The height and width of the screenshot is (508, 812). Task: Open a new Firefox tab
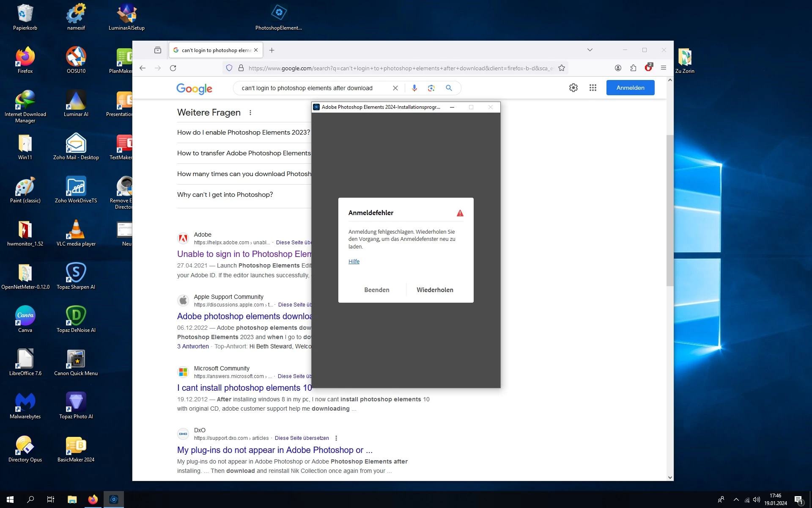[x=272, y=50]
